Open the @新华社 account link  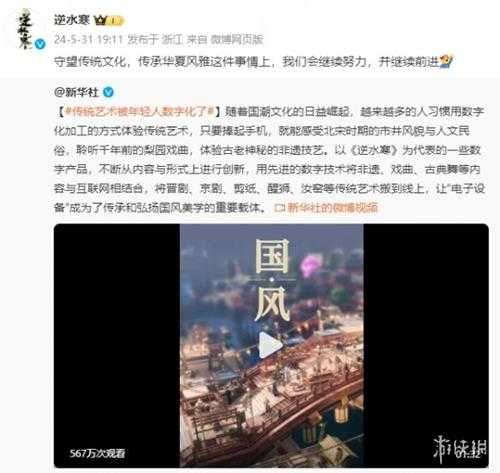tap(76, 92)
